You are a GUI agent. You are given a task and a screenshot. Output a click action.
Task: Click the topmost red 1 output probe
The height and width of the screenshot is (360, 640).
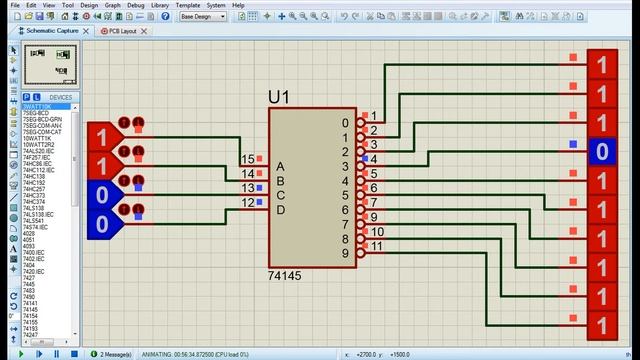click(x=602, y=65)
